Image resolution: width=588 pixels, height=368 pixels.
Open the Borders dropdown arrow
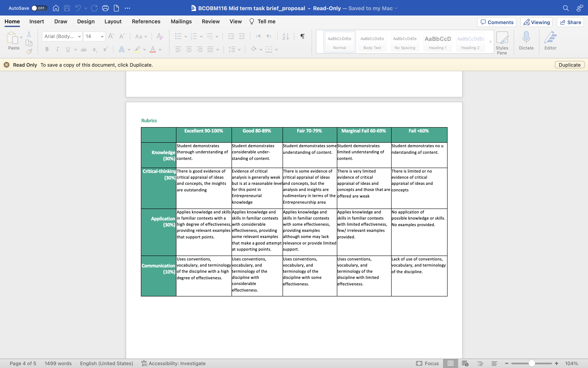tap(276, 50)
